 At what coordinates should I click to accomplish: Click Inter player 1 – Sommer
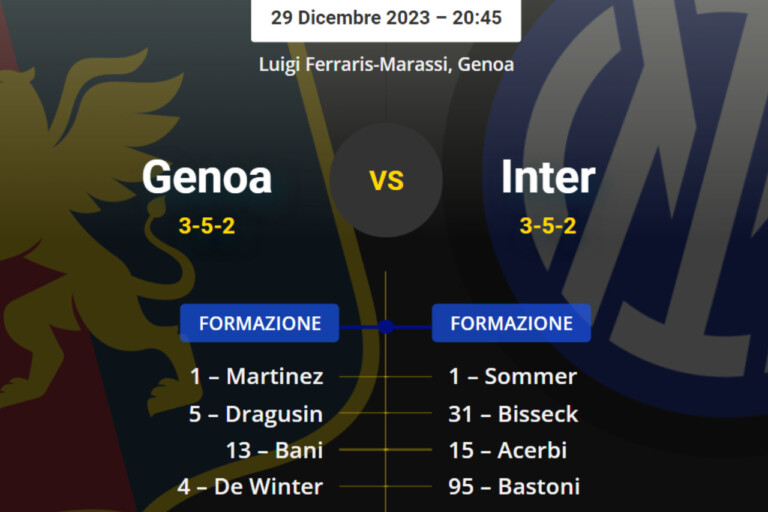pyautogui.click(x=513, y=377)
